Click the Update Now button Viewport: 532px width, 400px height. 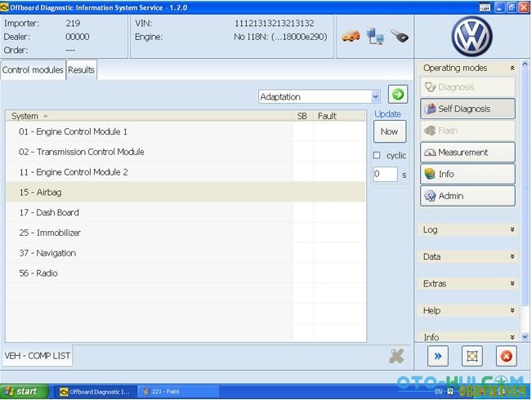click(390, 131)
